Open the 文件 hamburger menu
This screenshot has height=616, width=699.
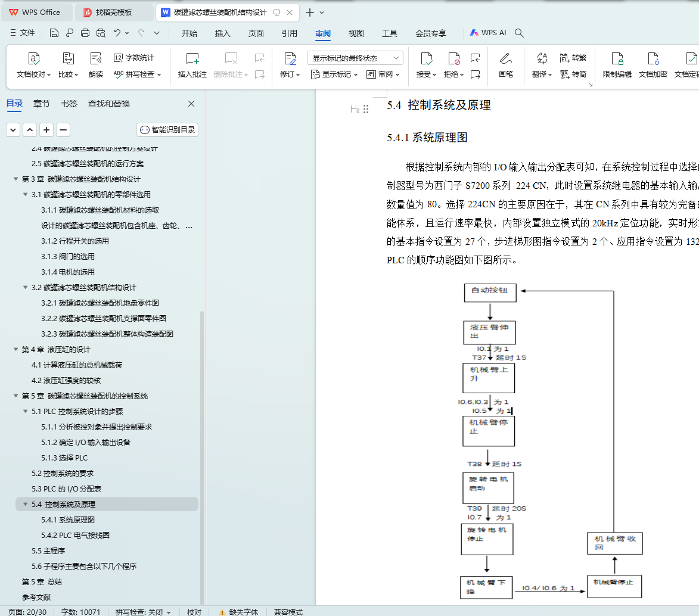pos(22,33)
